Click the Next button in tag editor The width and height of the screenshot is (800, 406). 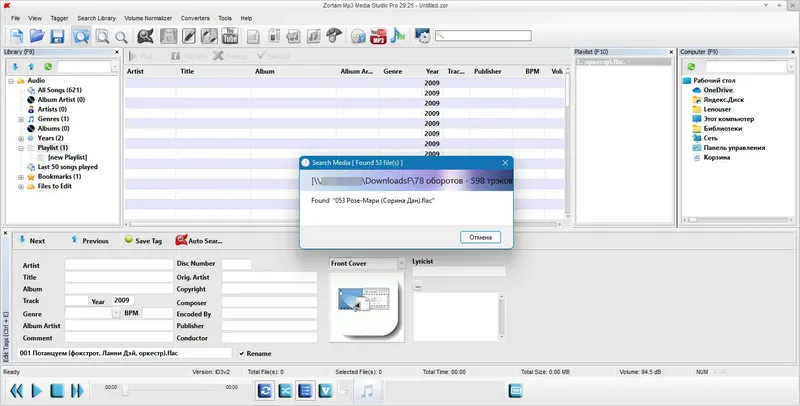click(x=32, y=240)
